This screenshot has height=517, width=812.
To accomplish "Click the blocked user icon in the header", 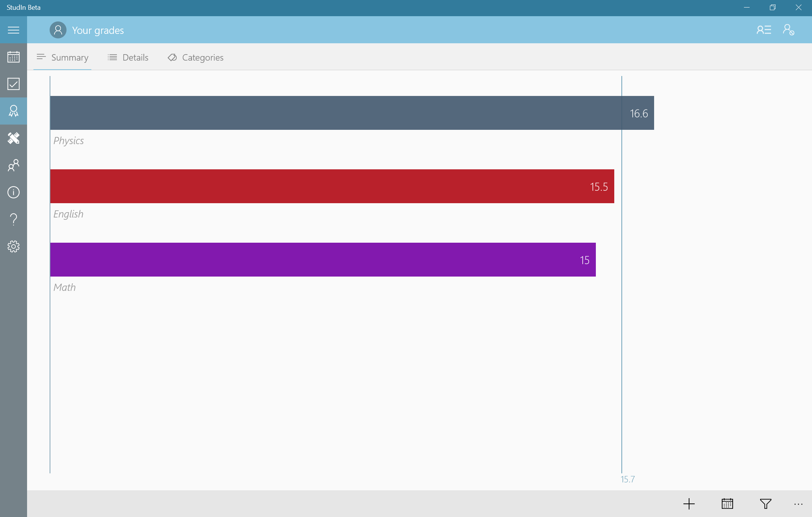I will tap(788, 30).
